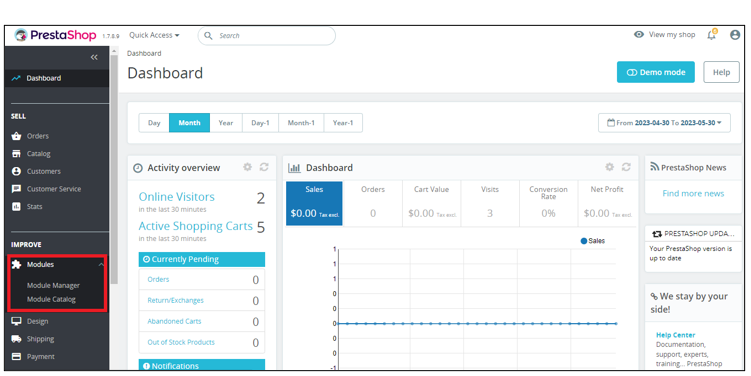Click the Catalog store icon

click(16, 154)
